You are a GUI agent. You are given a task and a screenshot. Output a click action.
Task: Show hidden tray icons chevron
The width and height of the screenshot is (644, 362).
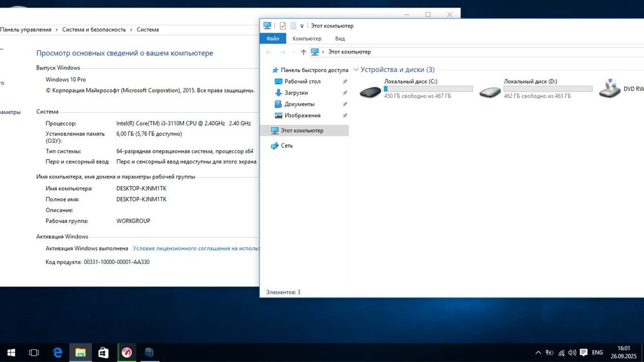(x=538, y=352)
